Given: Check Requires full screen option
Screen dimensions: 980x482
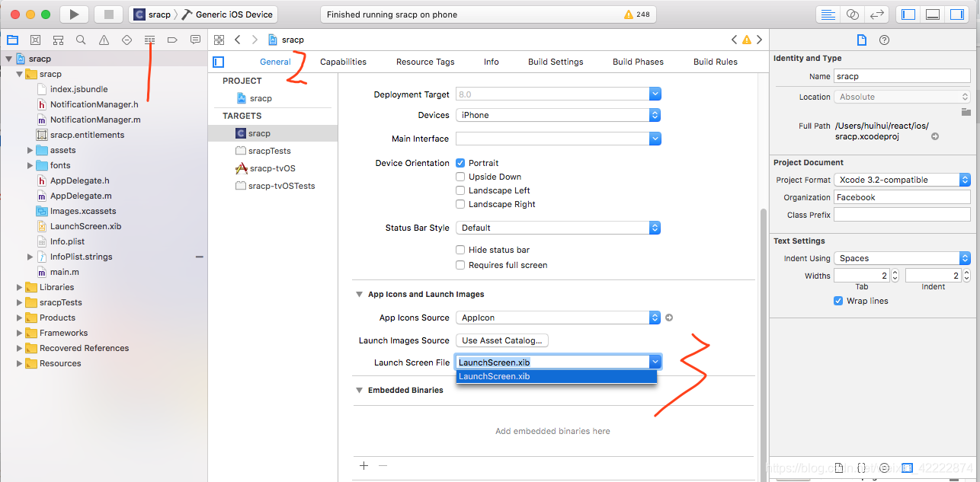Looking at the screenshot, I should pos(460,265).
